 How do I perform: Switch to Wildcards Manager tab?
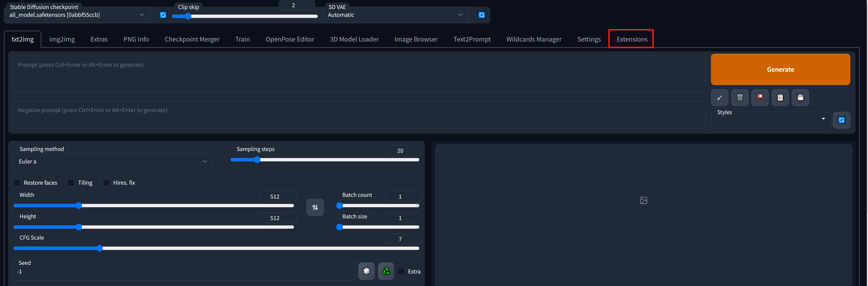coord(534,39)
